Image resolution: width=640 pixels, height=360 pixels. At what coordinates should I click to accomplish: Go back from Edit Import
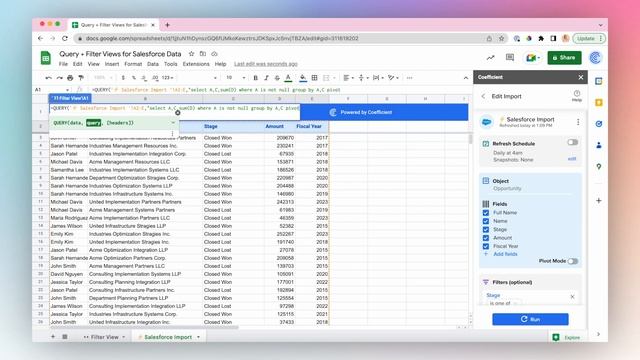(484, 96)
